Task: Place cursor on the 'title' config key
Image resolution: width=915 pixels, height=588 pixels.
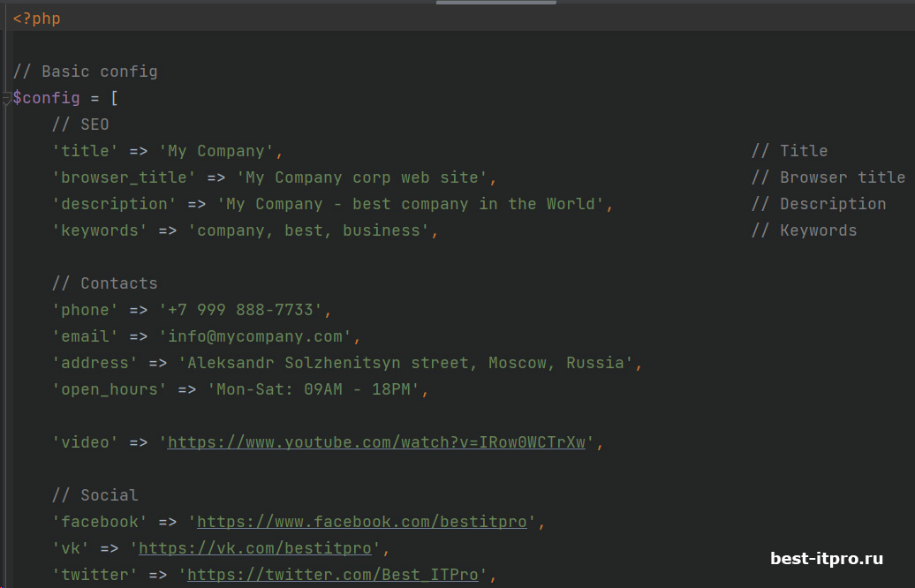Action: tap(85, 150)
